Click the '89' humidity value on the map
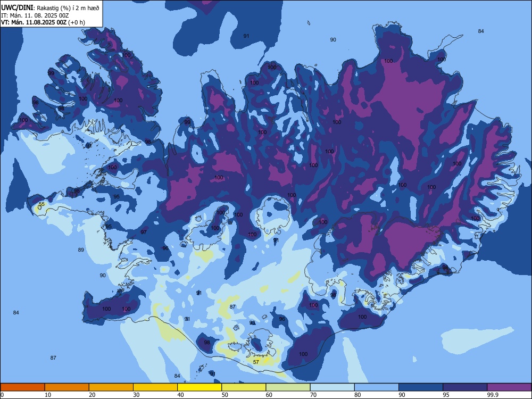Viewport: 532px width, 399px height. point(81,250)
